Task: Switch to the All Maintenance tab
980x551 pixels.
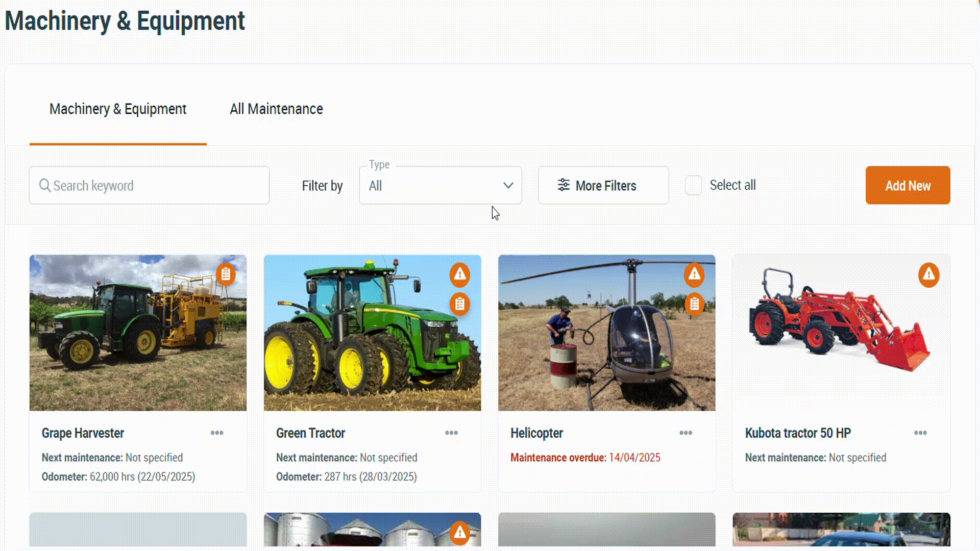Action: tap(276, 109)
